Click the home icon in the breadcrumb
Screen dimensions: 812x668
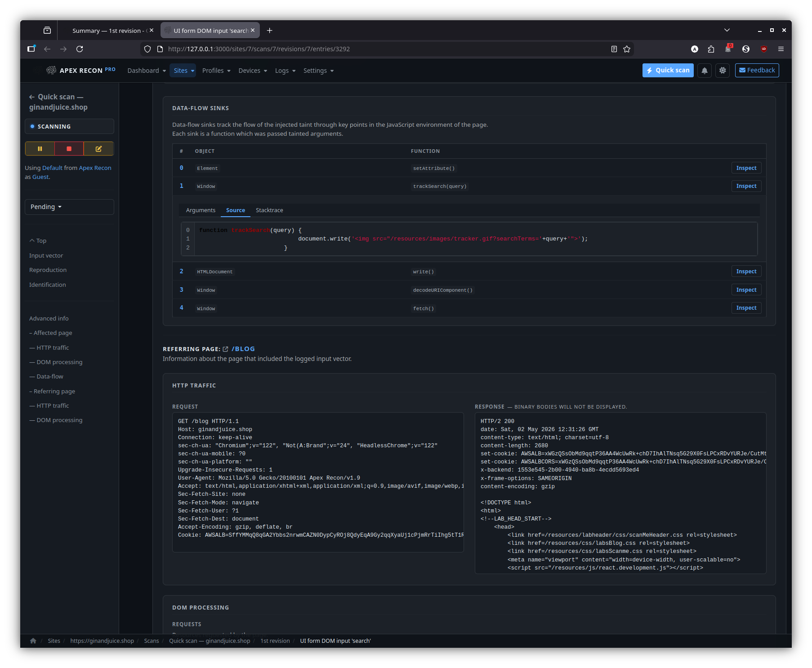(x=33, y=641)
